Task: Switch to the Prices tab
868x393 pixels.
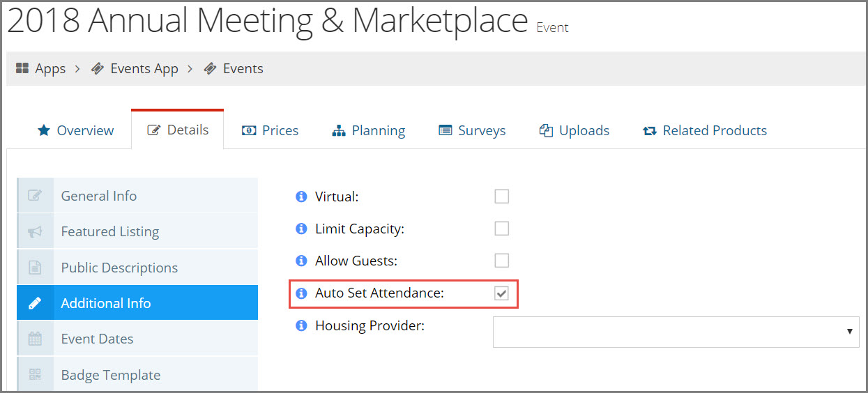Action: point(270,130)
